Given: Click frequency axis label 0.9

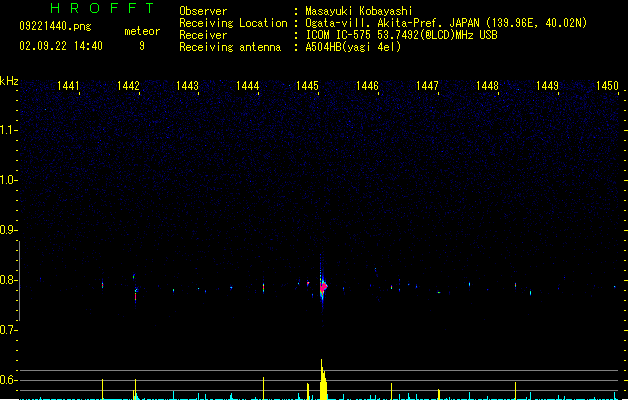Looking at the screenshot, I should [x=7, y=230].
